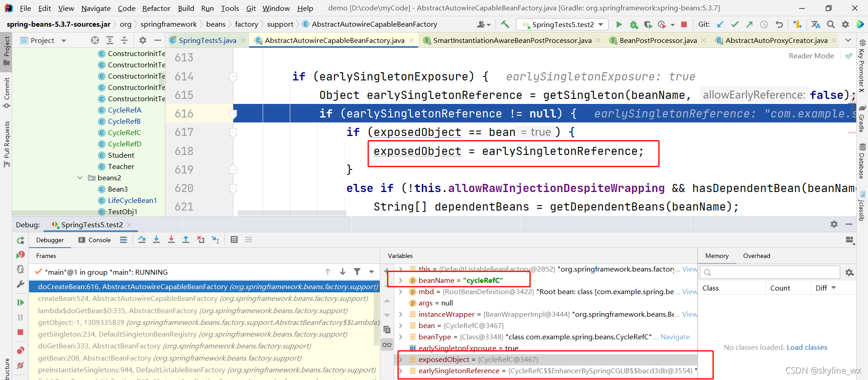This screenshot has width=868, height=380.
Task: Rerun debug session icon
Action: tap(20, 240)
